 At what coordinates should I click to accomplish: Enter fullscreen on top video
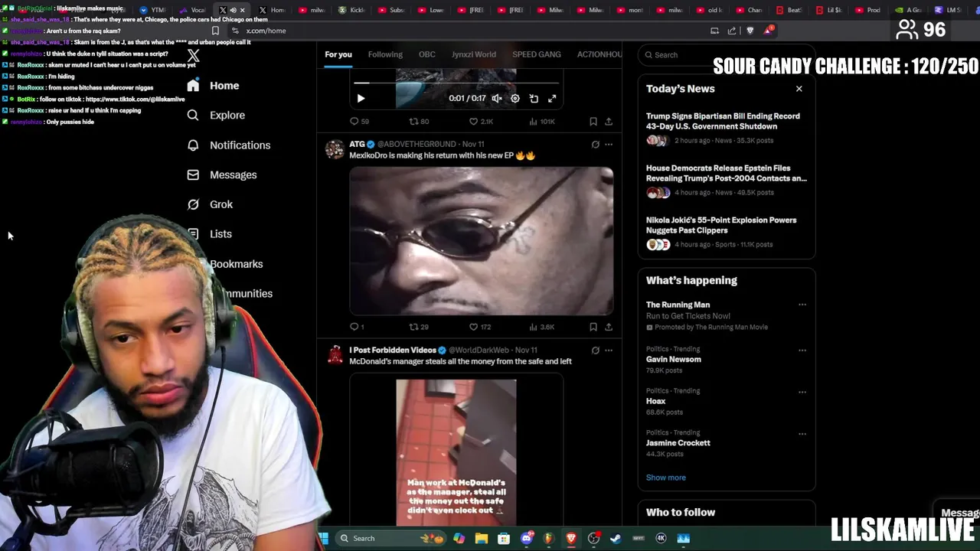[552, 98]
